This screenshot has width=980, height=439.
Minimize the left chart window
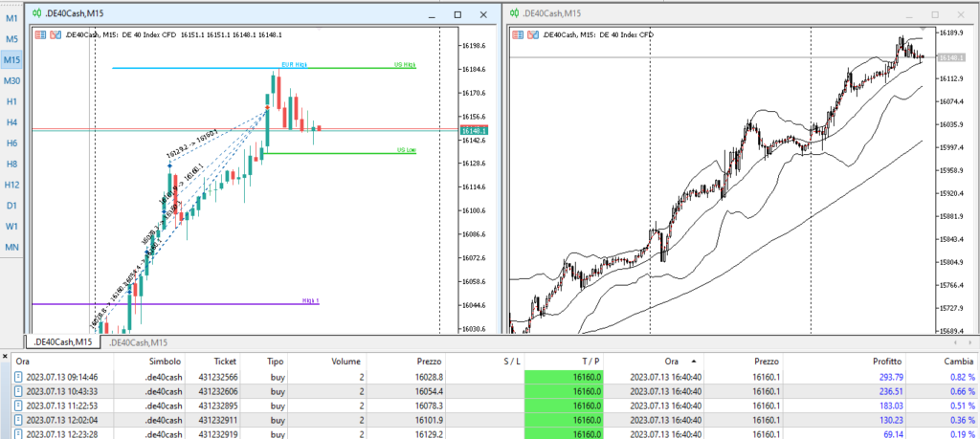coord(432,14)
